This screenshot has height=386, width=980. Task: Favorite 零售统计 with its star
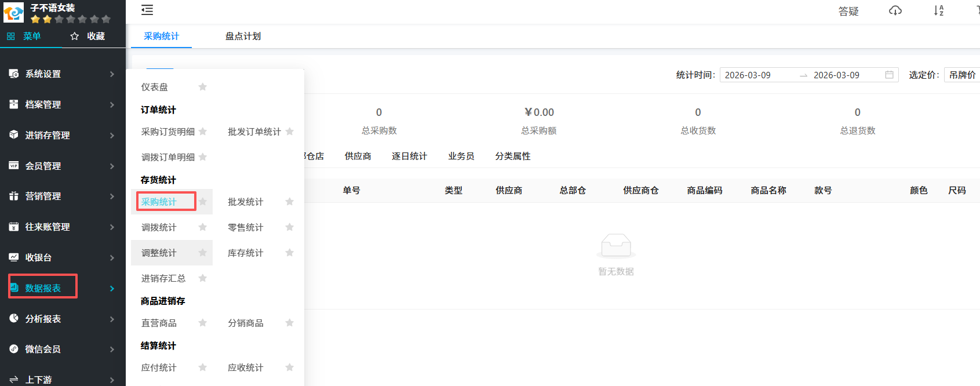(x=290, y=227)
